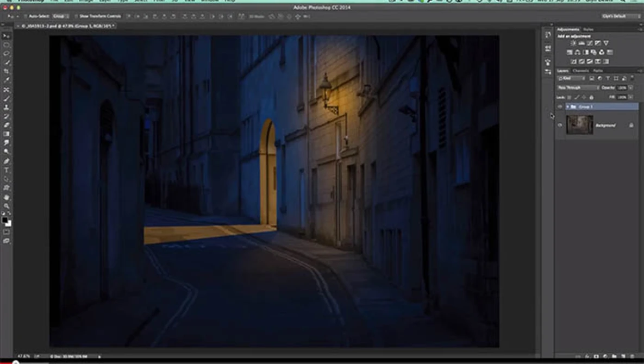
Task: Select the Lasso tool
Action: point(6,54)
